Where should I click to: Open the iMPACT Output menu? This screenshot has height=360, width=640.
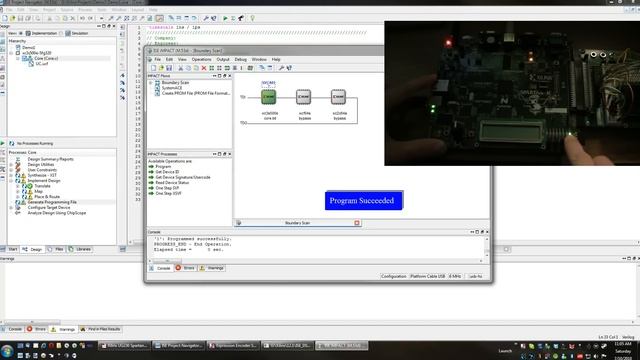click(223, 60)
